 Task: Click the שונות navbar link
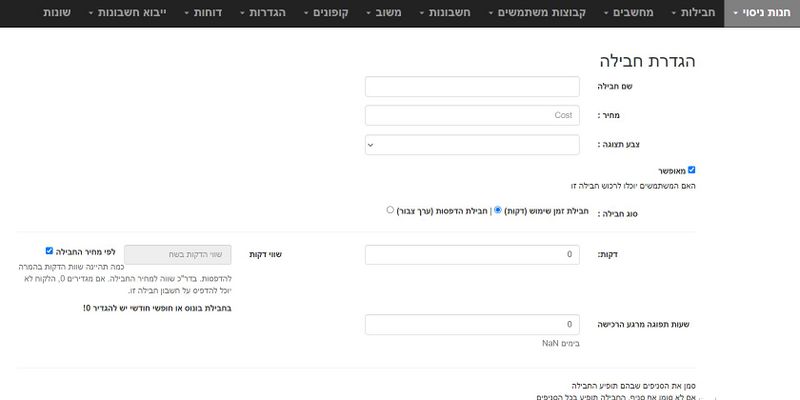click(57, 13)
